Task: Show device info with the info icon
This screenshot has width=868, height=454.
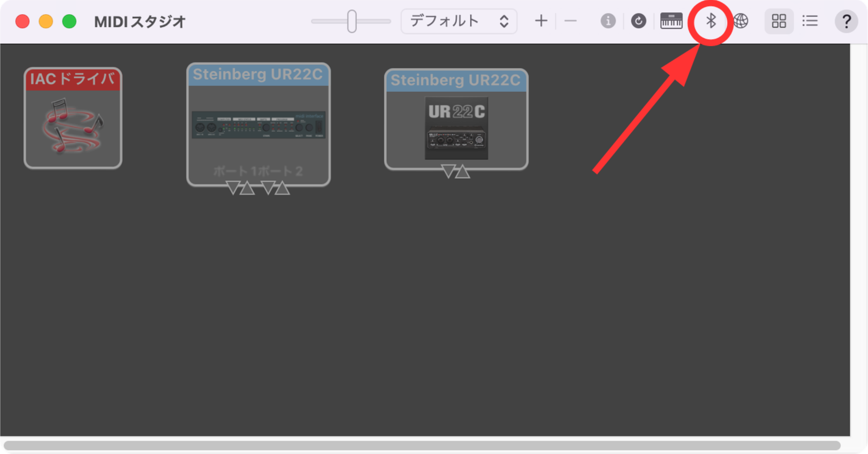Action: [x=608, y=21]
